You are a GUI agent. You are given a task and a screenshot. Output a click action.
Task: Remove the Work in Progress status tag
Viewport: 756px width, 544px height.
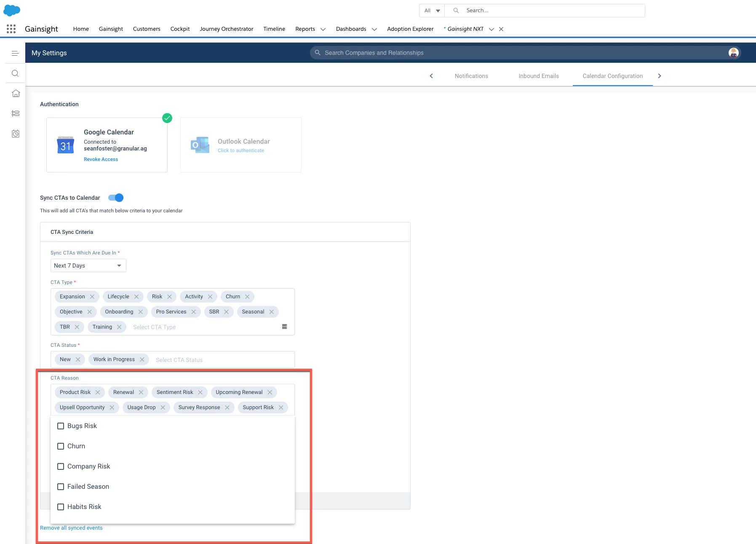click(142, 359)
